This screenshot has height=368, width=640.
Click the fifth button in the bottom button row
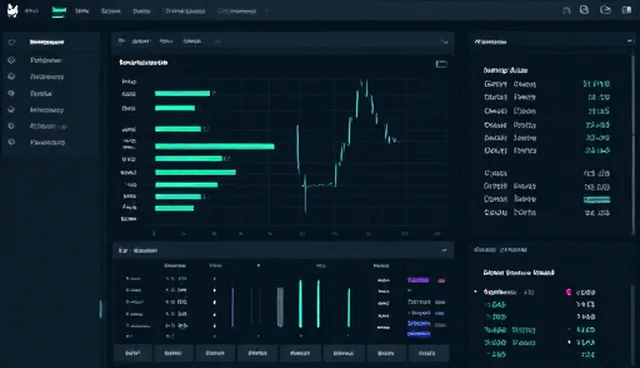click(300, 353)
